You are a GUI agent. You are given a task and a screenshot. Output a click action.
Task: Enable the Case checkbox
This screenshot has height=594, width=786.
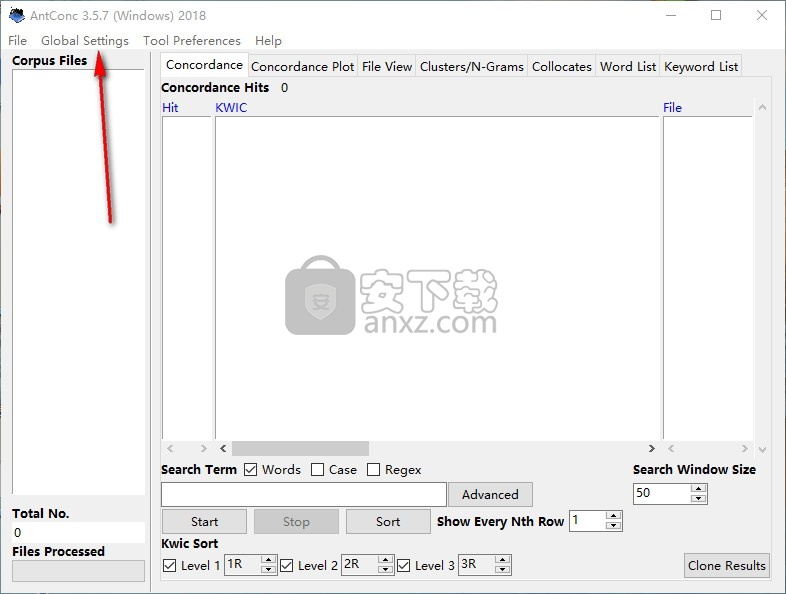coord(317,470)
